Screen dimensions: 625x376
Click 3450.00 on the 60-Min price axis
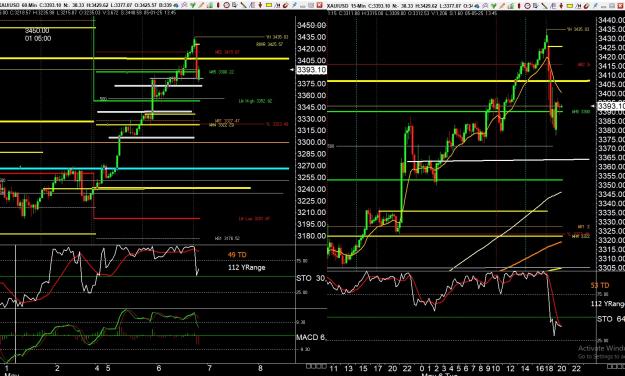point(311,25)
